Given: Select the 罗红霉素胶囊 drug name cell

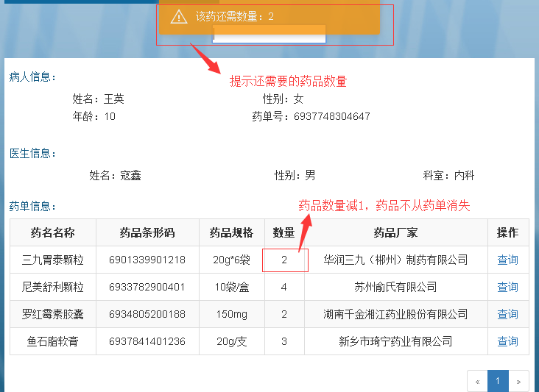Looking at the screenshot, I should click(x=52, y=314).
